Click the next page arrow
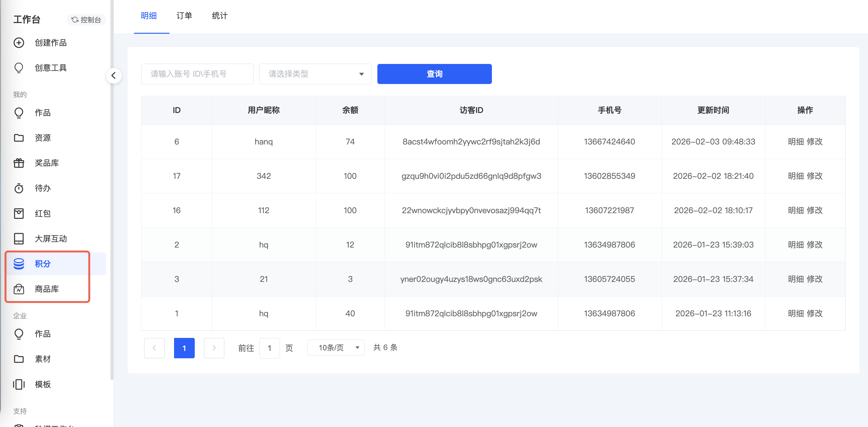The image size is (868, 427). click(x=214, y=348)
